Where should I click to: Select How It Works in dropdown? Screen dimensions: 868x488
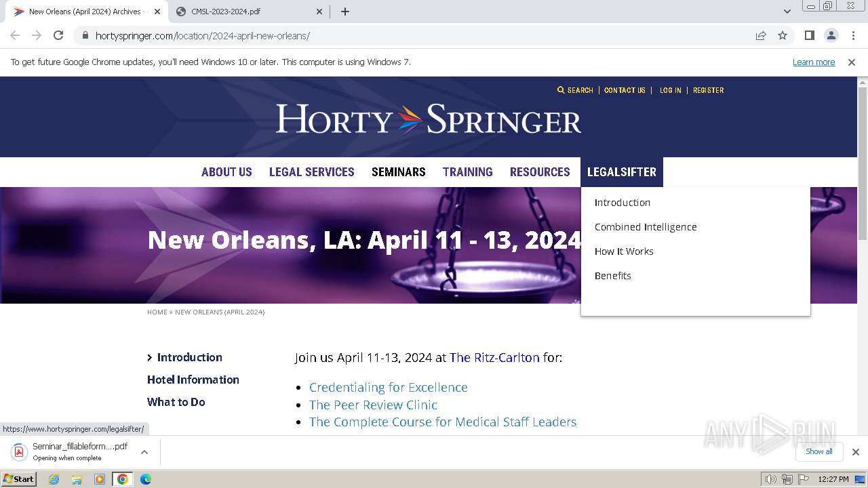[624, 251]
